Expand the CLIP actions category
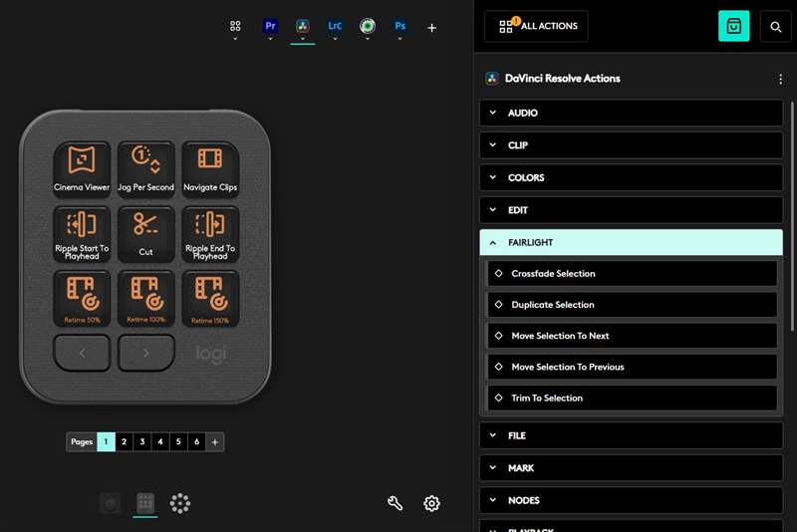This screenshot has width=797, height=532. pos(631,145)
